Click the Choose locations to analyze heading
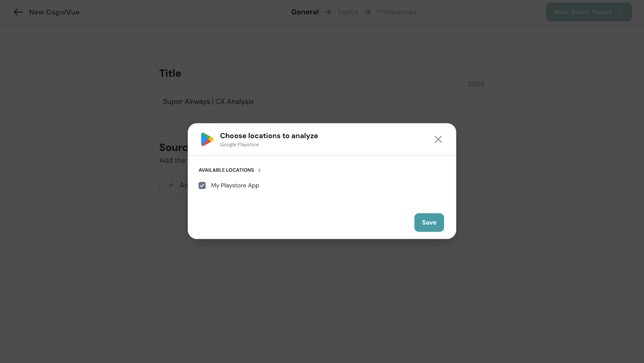Viewport: 644px width, 363px height. click(269, 136)
